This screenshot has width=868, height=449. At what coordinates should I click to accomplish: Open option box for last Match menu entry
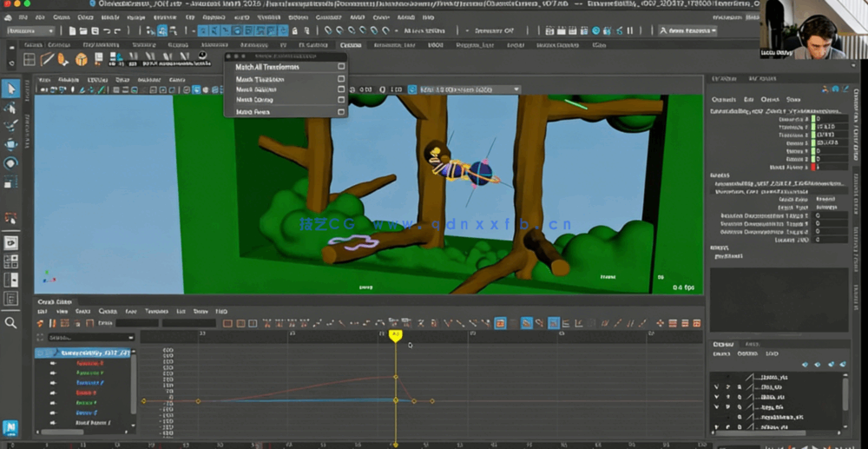coord(341,112)
